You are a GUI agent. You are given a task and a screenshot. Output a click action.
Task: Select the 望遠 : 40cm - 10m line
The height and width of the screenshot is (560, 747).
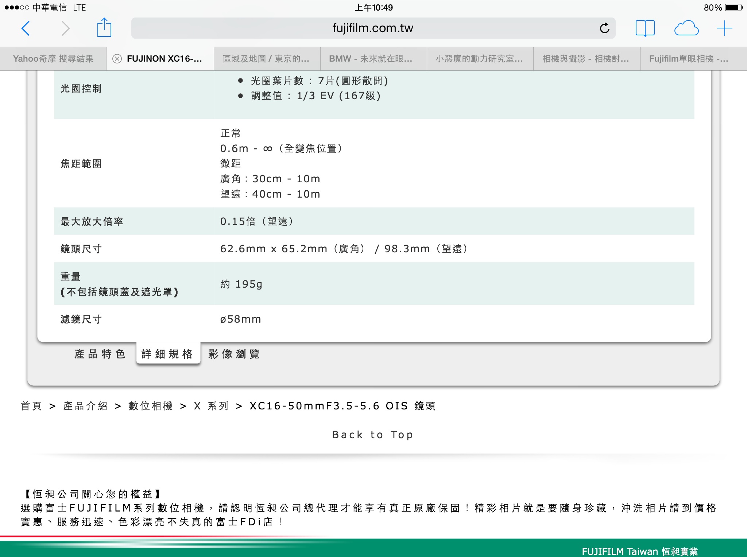tap(270, 194)
